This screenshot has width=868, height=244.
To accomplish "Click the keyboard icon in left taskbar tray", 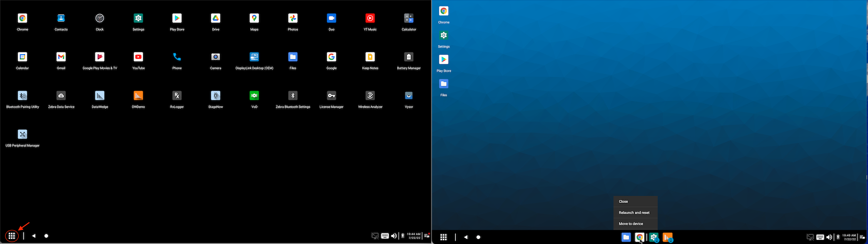I will pyautogui.click(x=385, y=236).
